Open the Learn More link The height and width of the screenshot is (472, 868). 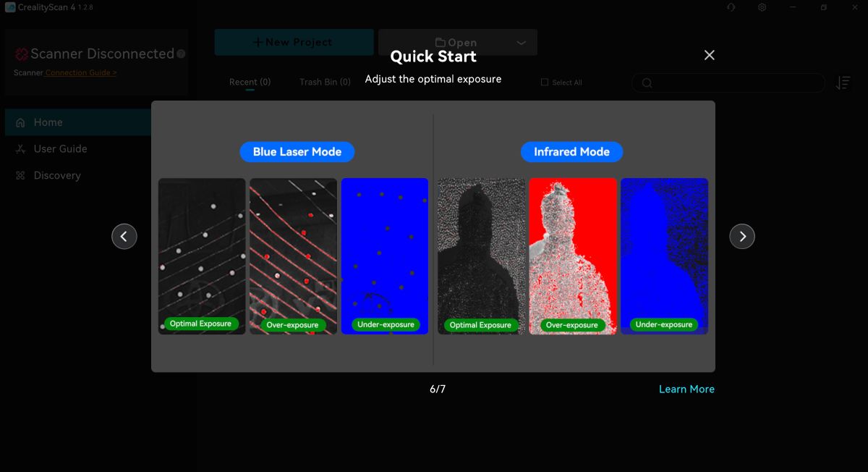tap(686, 389)
